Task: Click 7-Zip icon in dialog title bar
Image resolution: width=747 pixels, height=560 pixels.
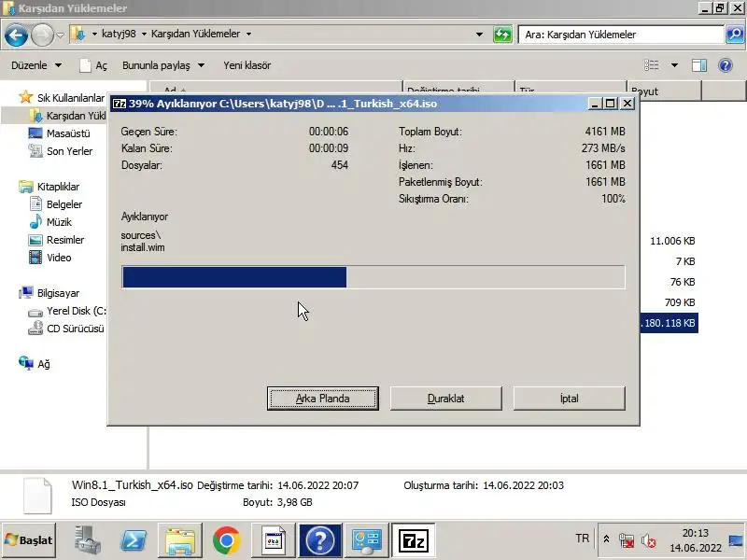Action: [x=120, y=104]
